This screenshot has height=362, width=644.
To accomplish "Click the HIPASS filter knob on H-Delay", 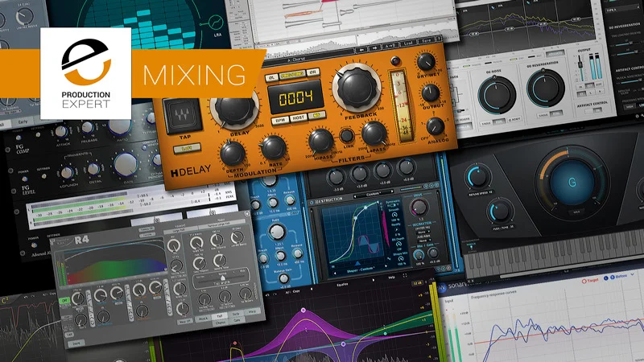I will pos(320,142).
